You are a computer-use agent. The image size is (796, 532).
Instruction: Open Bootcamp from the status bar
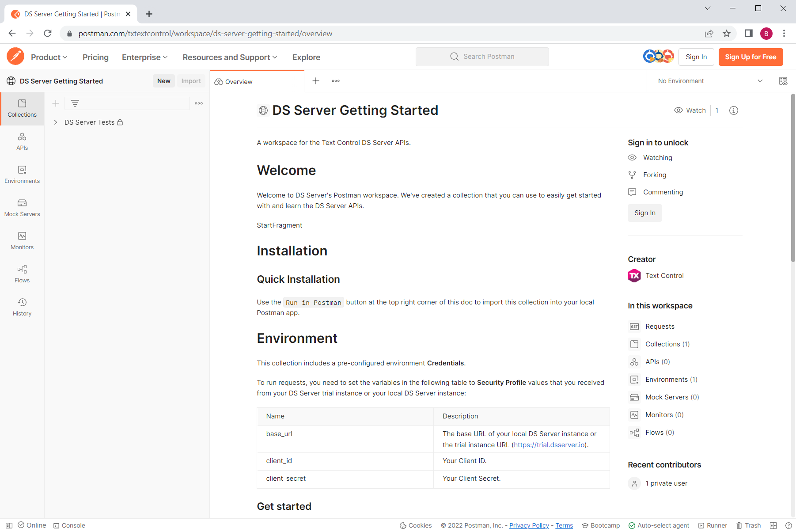[601, 525]
